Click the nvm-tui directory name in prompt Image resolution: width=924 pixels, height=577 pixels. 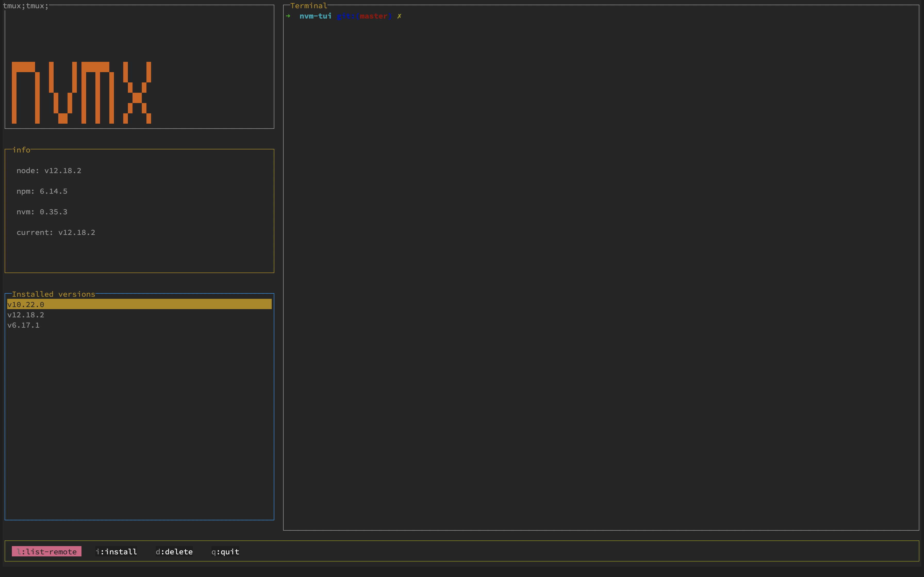(x=315, y=16)
